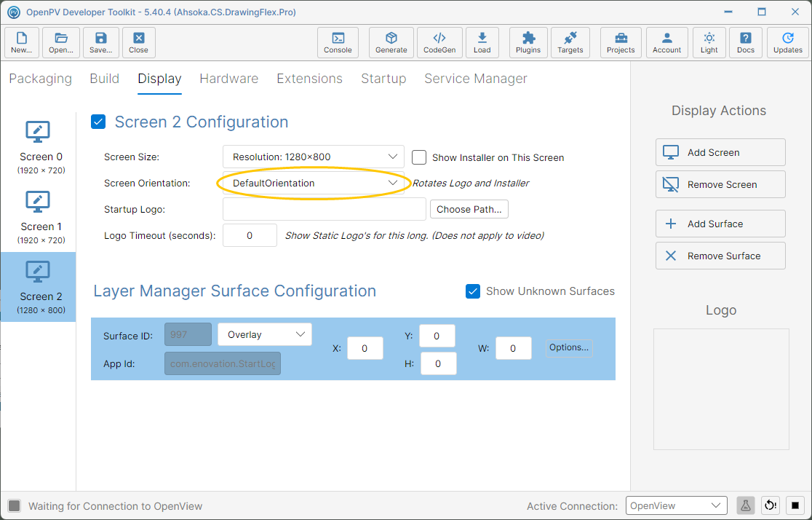Toggle the Screen 2 Configuration checkbox
This screenshot has height=520, width=812.
pos(98,122)
